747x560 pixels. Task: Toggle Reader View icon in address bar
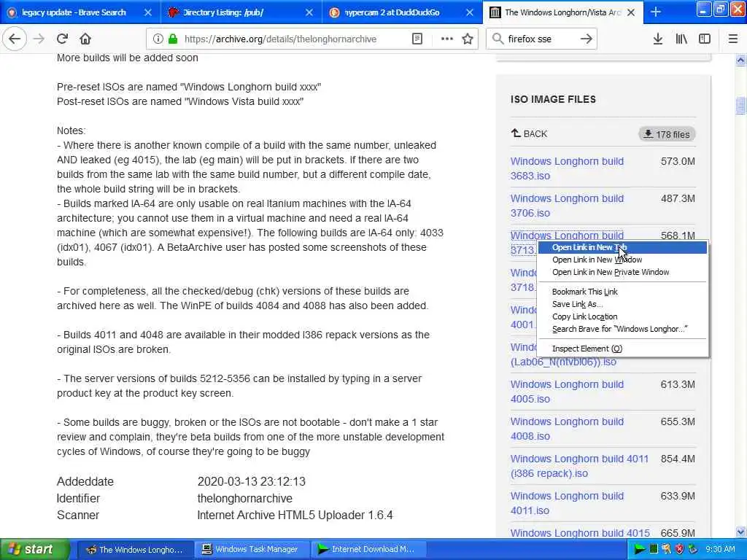coord(417,39)
